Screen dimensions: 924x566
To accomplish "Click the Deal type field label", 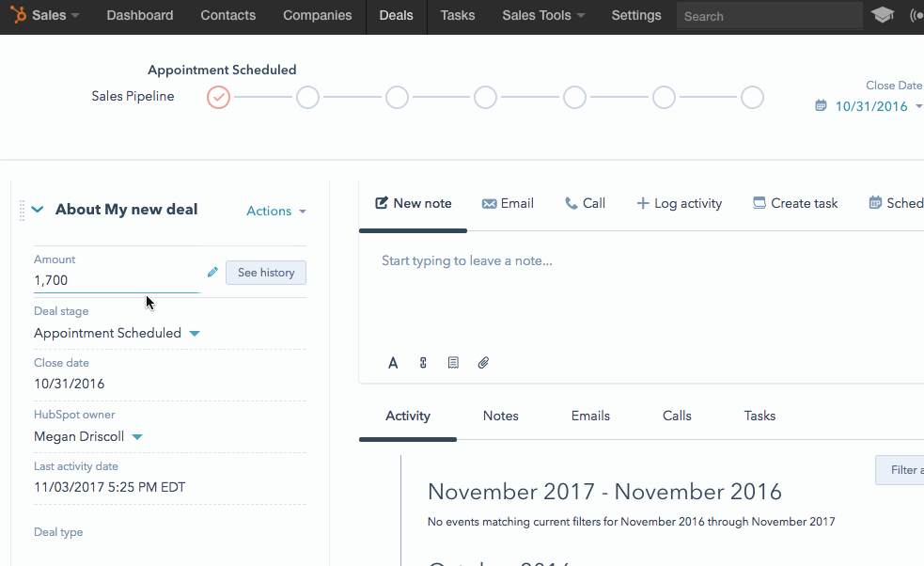I will 58,532.
